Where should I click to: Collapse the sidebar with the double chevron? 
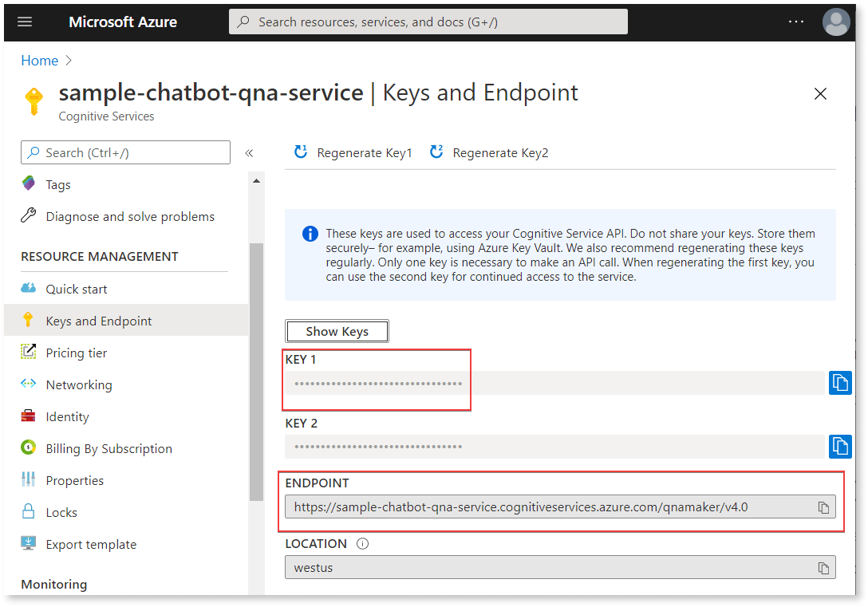click(250, 152)
